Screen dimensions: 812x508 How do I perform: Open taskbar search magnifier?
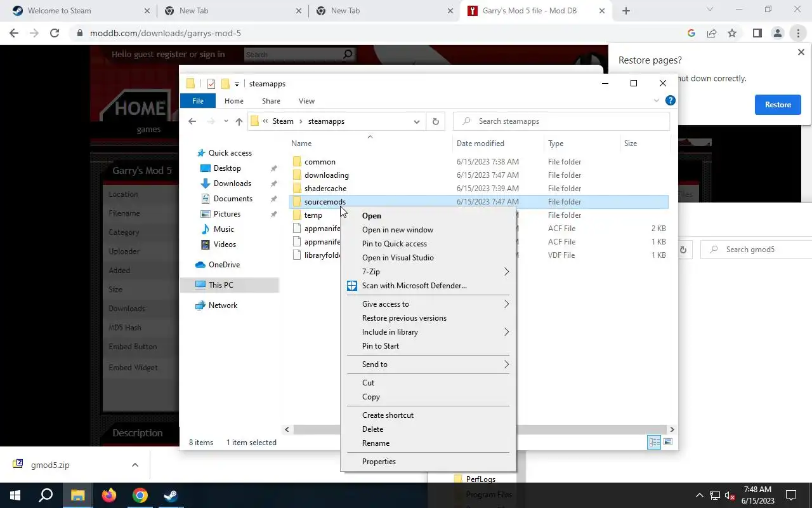tap(46, 495)
